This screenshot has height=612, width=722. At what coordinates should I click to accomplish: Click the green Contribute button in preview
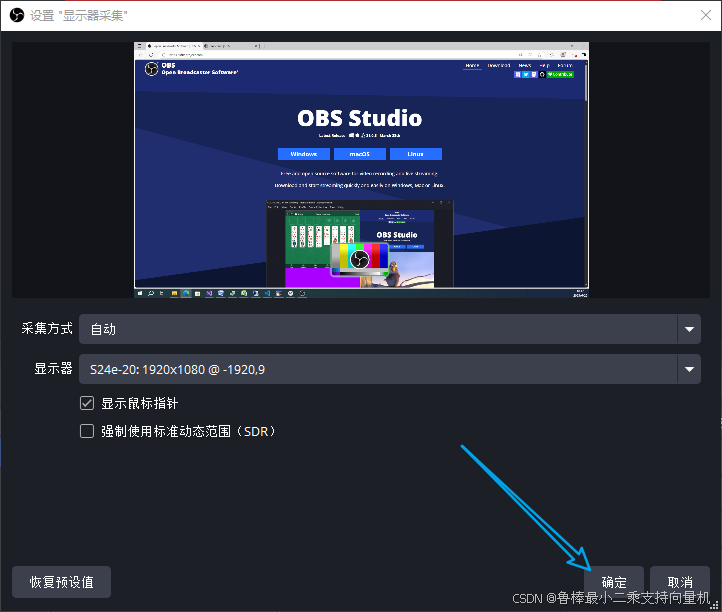[x=560, y=74]
